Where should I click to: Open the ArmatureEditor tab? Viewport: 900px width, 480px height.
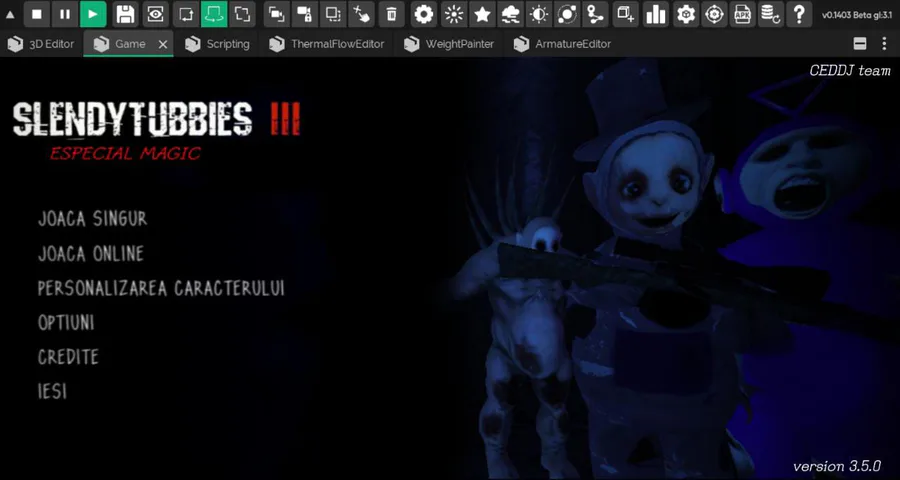[x=562, y=44]
